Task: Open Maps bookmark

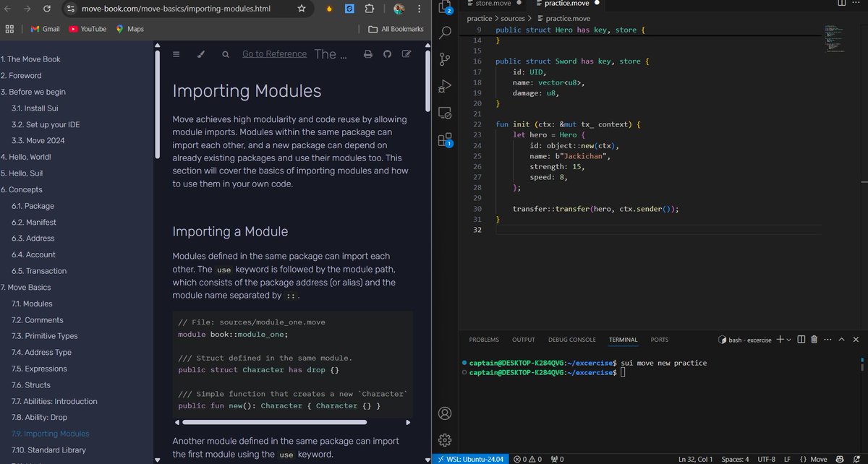Action: pos(129,29)
